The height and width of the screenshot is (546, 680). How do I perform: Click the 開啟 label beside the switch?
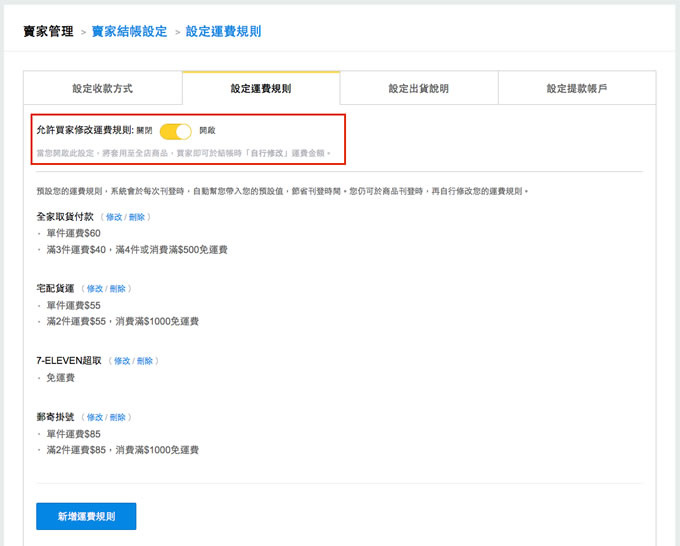(207, 131)
